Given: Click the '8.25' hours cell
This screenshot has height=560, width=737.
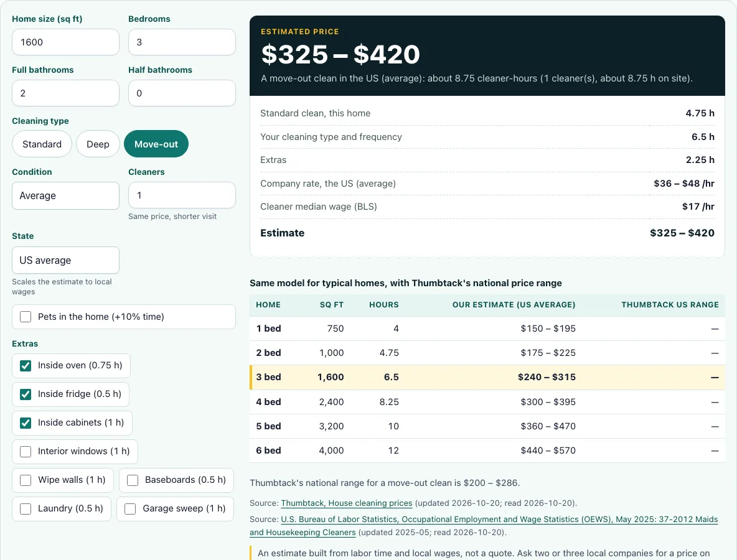Looking at the screenshot, I should pos(389,402).
